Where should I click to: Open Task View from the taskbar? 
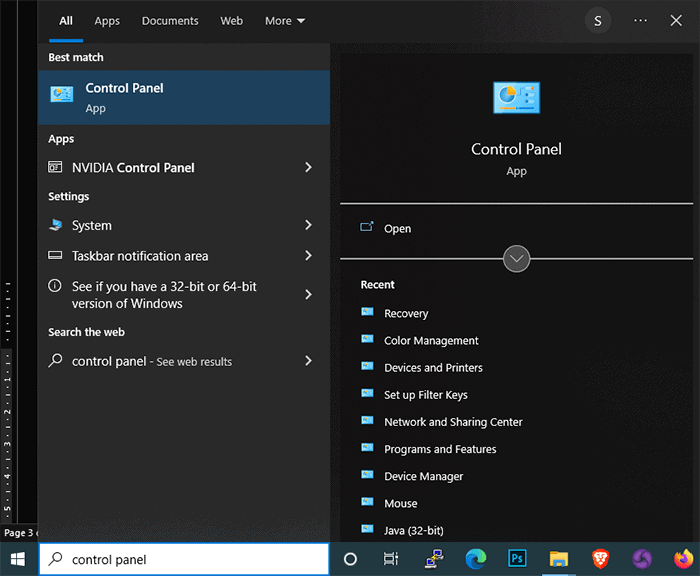[x=391, y=559]
